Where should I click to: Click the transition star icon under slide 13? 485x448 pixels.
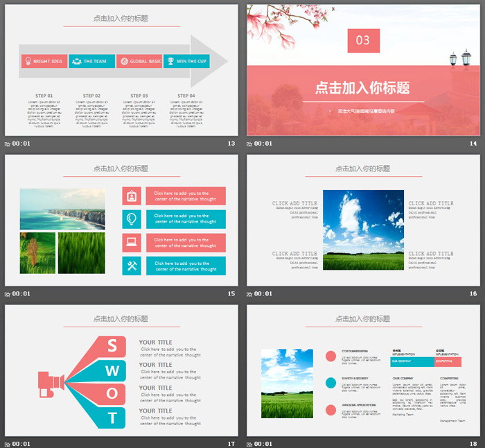8,144
